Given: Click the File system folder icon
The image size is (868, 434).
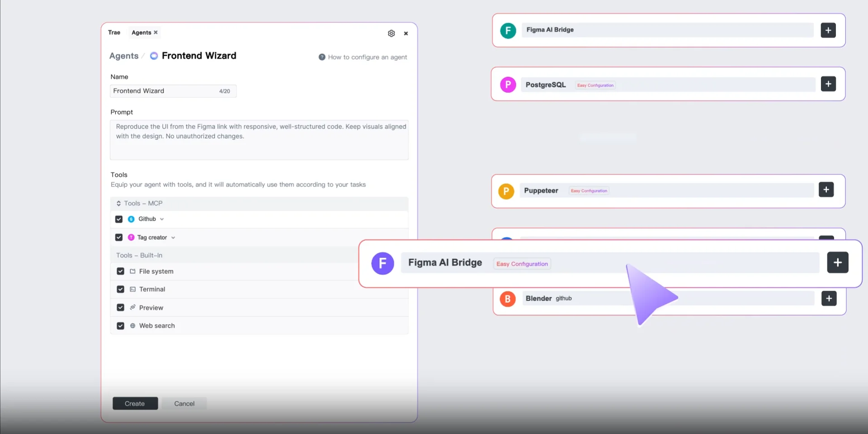Looking at the screenshot, I should point(132,271).
